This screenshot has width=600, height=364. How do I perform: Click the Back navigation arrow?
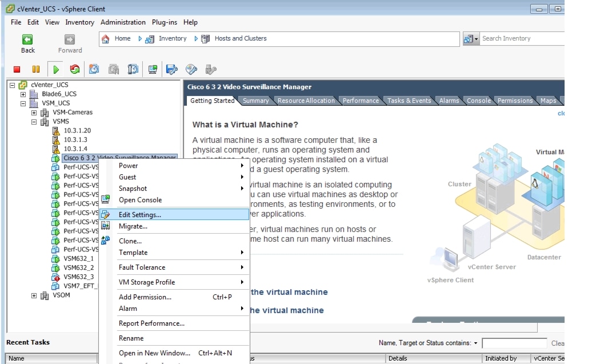point(27,38)
